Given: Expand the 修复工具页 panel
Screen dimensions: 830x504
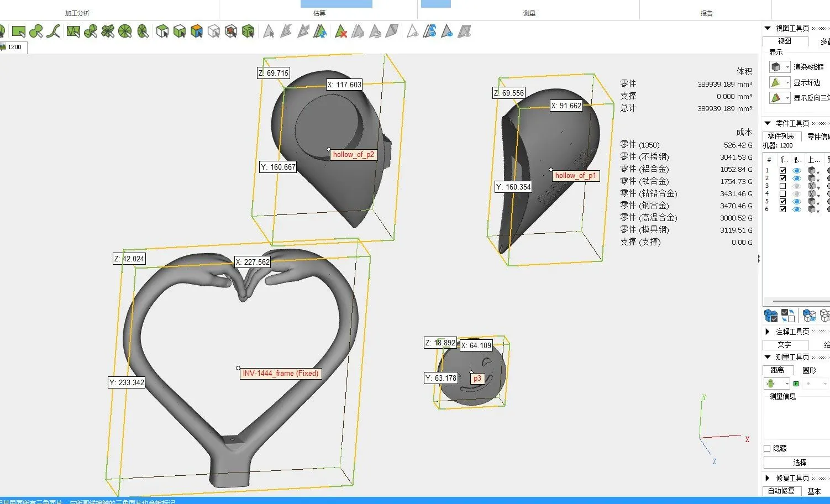Looking at the screenshot, I should (768, 478).
